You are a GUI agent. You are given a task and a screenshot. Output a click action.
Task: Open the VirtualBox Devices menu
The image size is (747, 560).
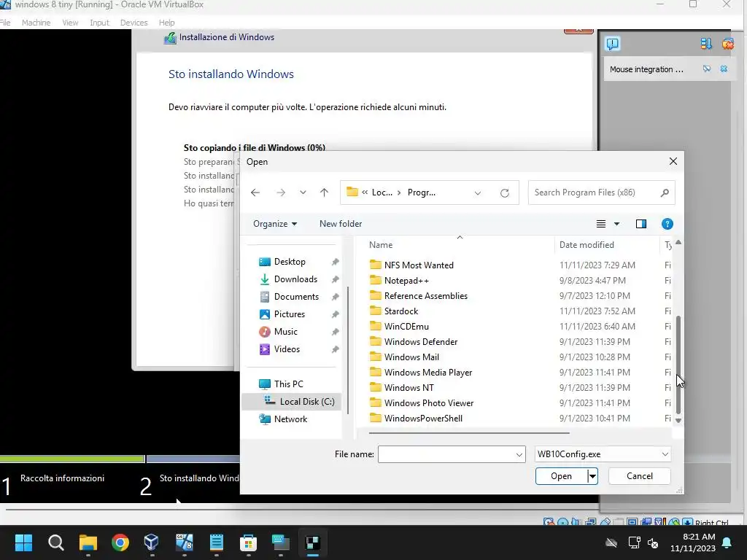coord(134,23)
